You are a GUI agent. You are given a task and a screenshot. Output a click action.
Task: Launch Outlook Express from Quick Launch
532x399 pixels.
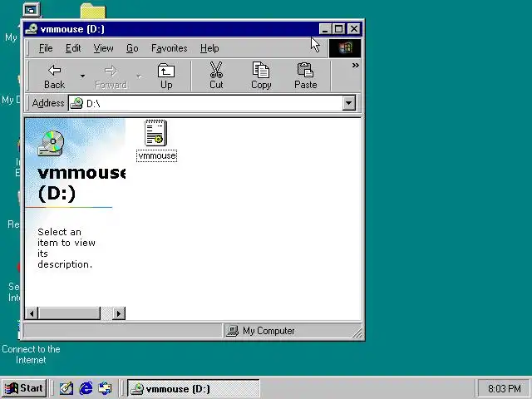point(105,388)
